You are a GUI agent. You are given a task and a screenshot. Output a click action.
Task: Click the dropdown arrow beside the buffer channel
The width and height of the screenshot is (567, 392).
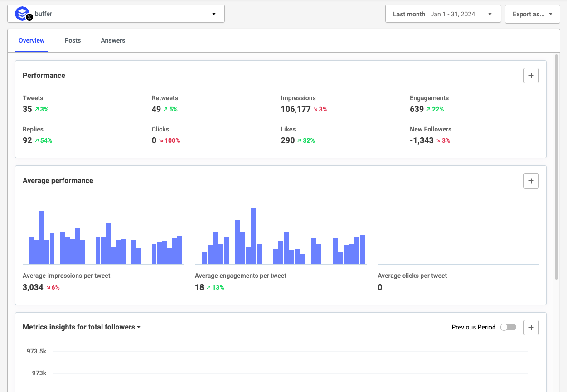[x=213, y=14]
